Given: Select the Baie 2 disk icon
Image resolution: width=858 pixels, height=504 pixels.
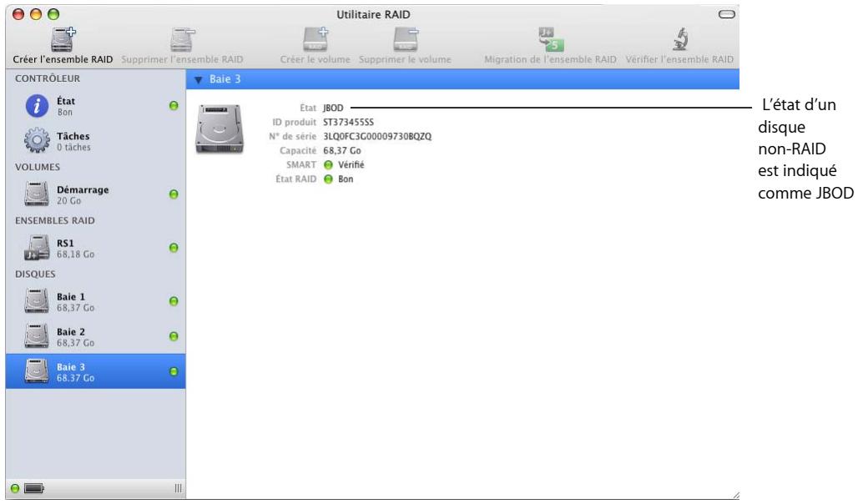Looking at the screenshot, I should [37, 336].
